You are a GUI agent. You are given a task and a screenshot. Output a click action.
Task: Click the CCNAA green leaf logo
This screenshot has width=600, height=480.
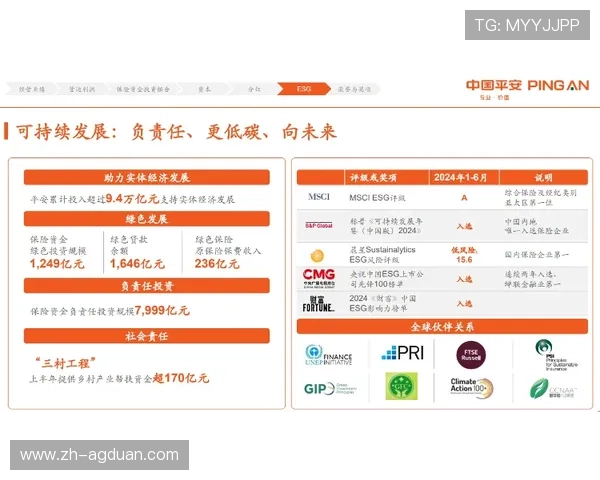(553, 389)
